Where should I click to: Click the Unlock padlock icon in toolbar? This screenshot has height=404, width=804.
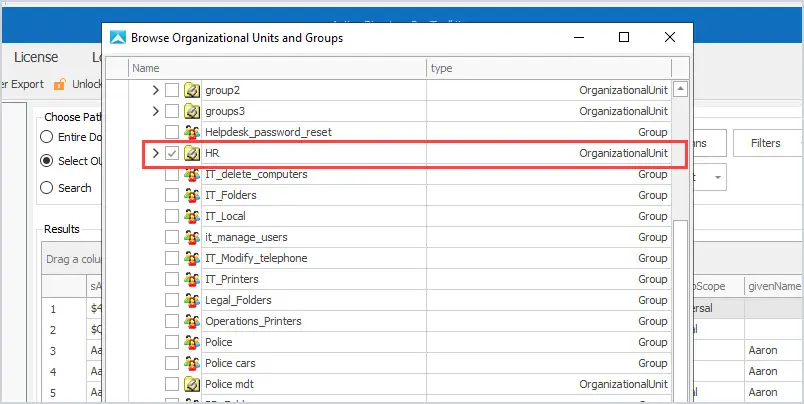pos(59,84)
